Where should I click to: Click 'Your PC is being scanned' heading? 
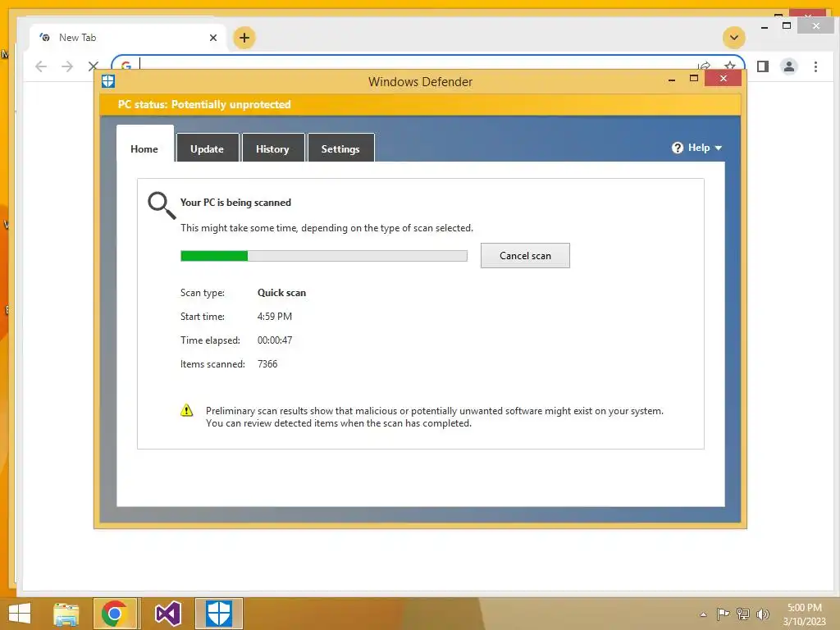click(x=235, y=203)
